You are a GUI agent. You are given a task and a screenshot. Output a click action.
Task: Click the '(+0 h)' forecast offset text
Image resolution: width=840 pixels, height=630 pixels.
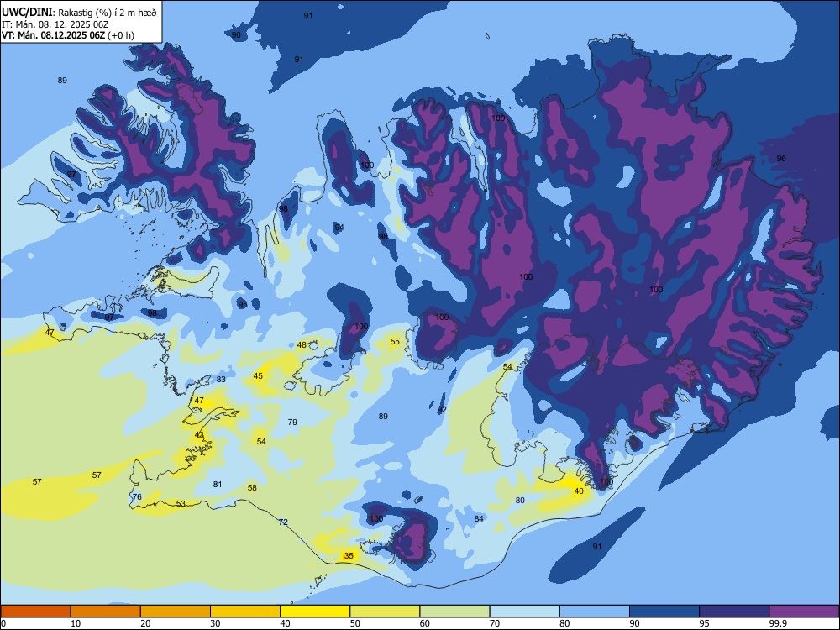[120, 35]
